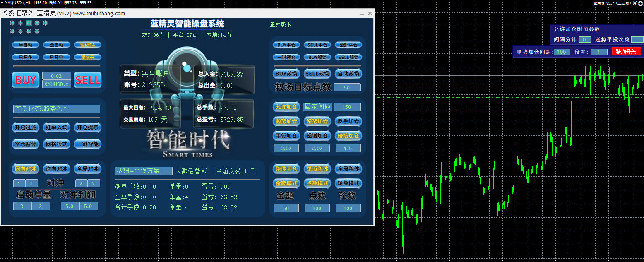Toggle 双向开 two-way opening
This screenshot has height=262, width=644.
88,57
